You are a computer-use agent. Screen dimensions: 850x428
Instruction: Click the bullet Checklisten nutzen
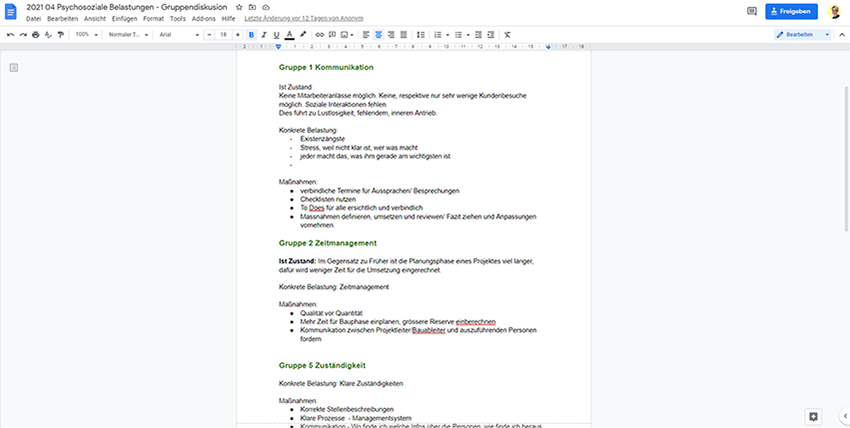(328, 199)
